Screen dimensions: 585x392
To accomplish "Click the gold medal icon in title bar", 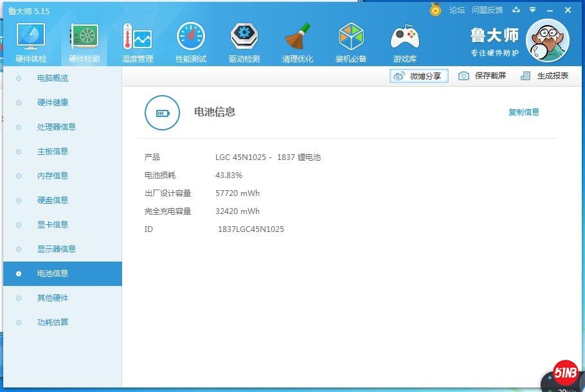I will (x=436, y=10).
